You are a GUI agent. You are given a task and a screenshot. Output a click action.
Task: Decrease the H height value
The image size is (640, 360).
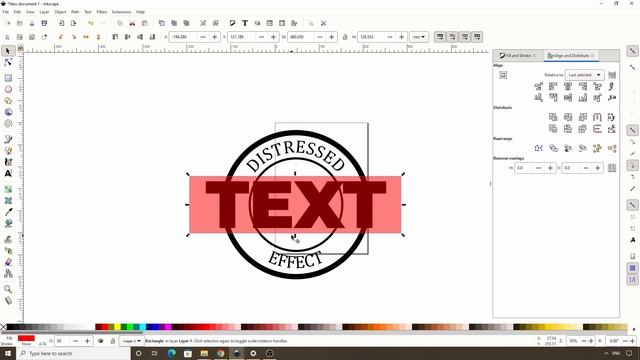pyautogui.click(x=390, y=37)
